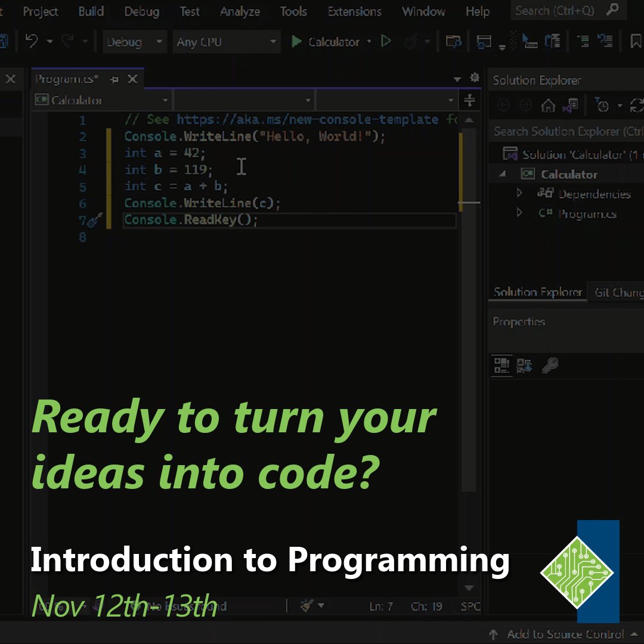Click the Pending Changes Filter clock icon
The width and height of the screenshot is (644, 644).
pos(602,106)
